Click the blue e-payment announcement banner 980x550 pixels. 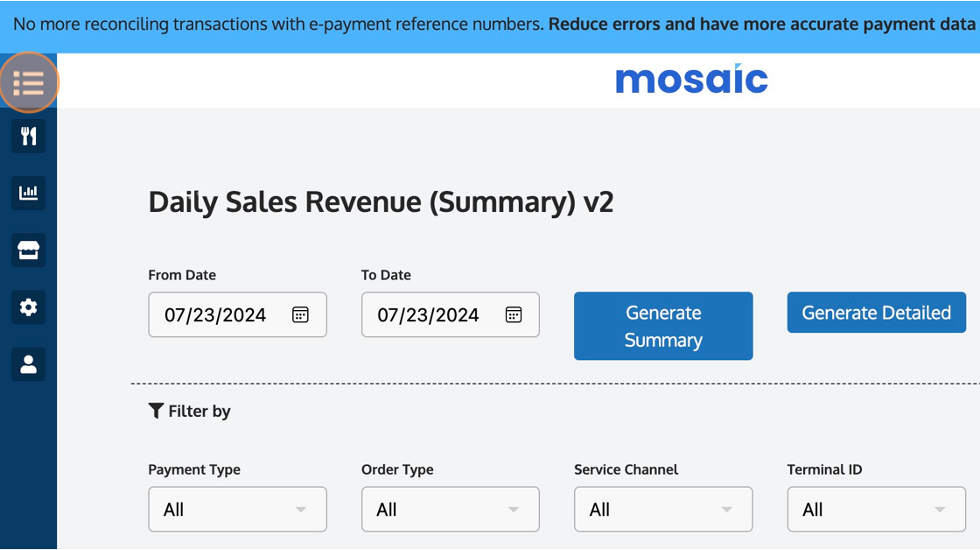(490, 26)
